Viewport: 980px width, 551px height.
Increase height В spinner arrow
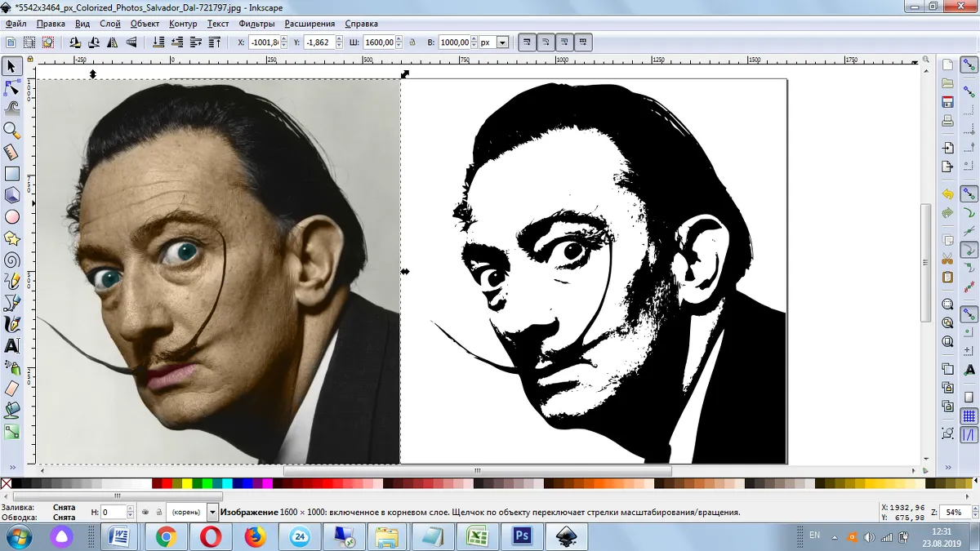(474, 39)
